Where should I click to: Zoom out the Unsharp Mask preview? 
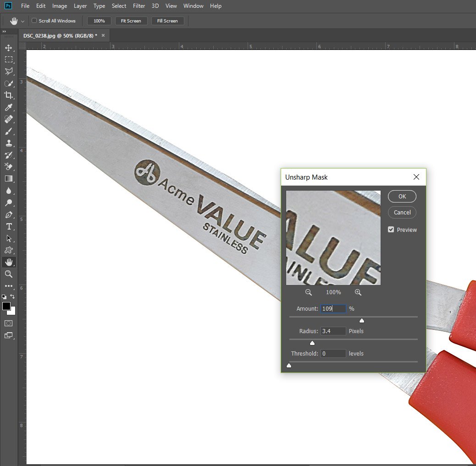pos(309,292)
